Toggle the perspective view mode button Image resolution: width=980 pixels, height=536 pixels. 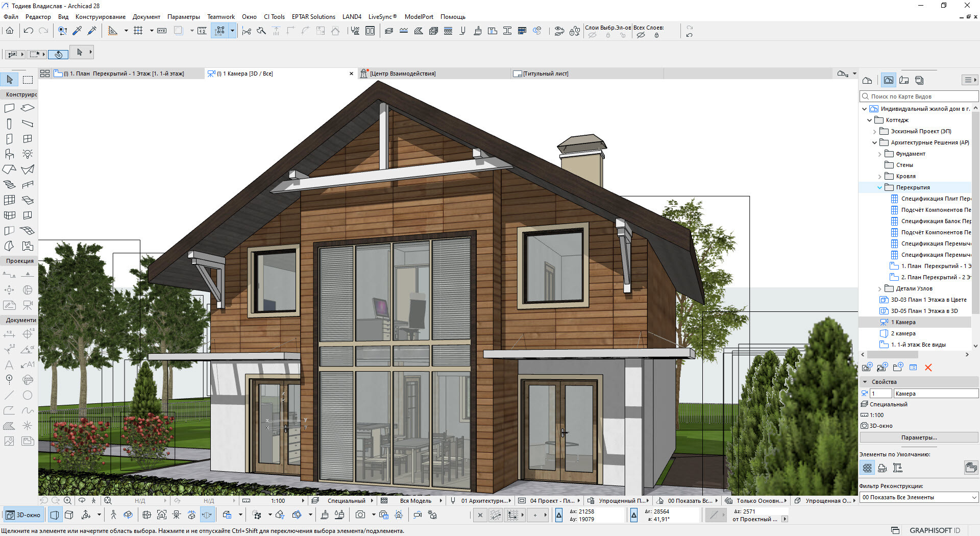tap(55, 515)
